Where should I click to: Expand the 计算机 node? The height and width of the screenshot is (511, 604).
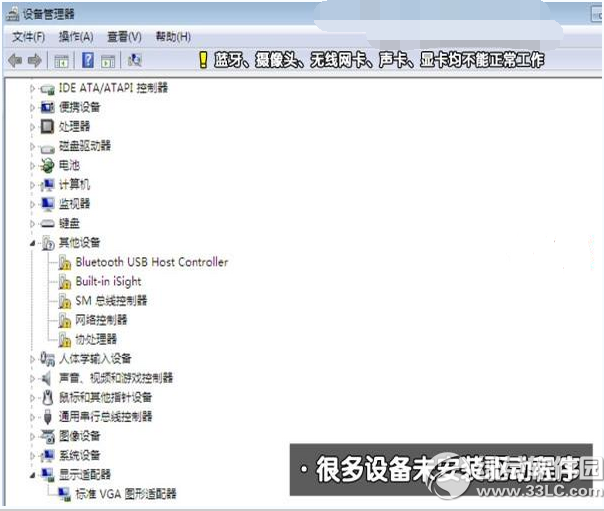32,185
